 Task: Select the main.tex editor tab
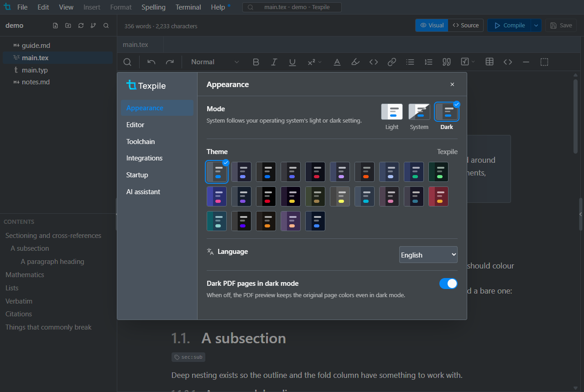pos(141,45)
